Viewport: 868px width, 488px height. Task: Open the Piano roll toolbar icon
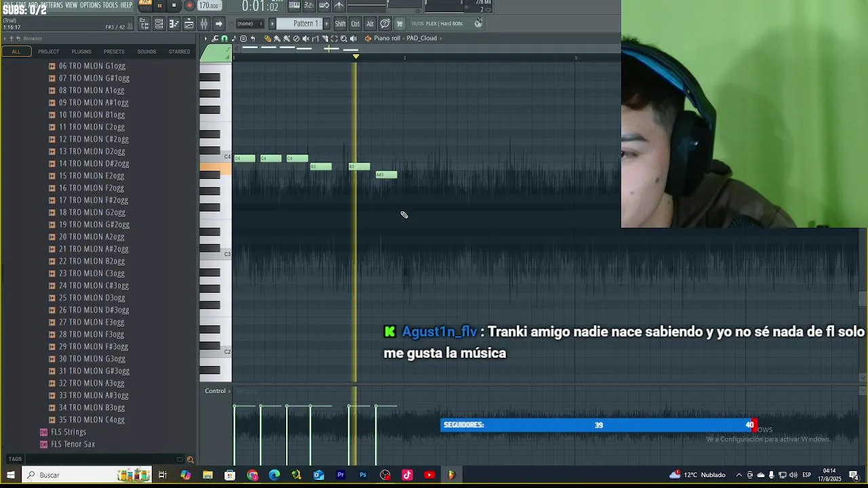click(x=174, y=24)
